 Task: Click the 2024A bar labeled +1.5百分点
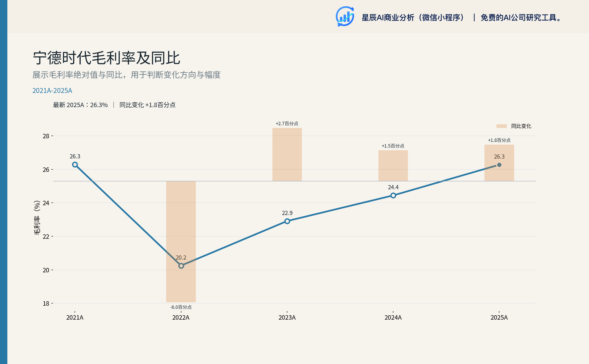click(393, 166)
